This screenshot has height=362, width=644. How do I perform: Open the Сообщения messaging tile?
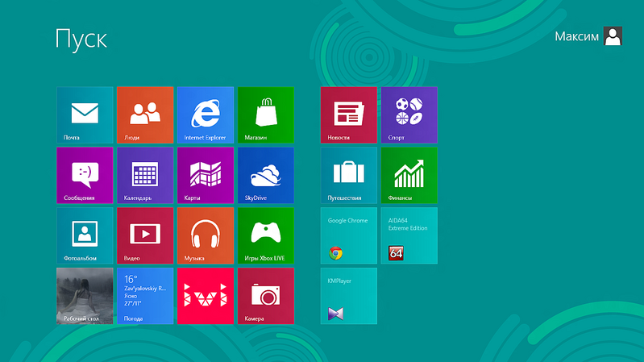tap(85, 175)
